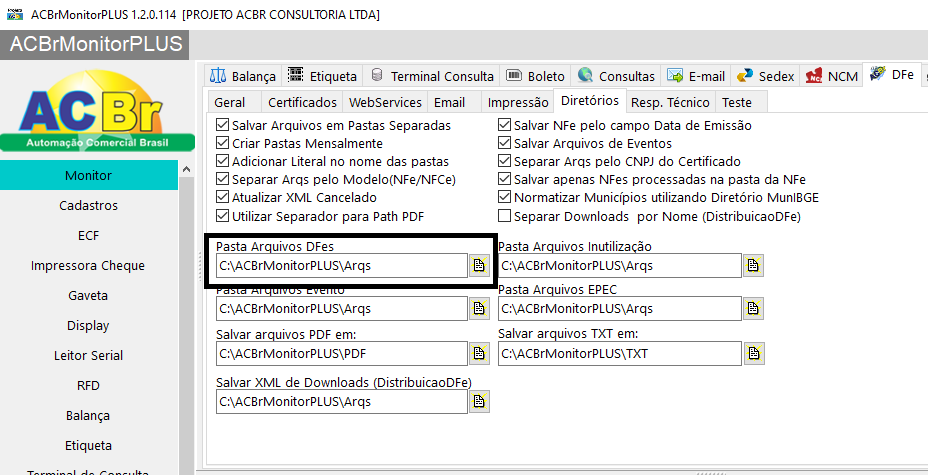Browse folder for Pasta Arquivos Evento
Viewport: 928px width, 475px height.
(479, 308)
